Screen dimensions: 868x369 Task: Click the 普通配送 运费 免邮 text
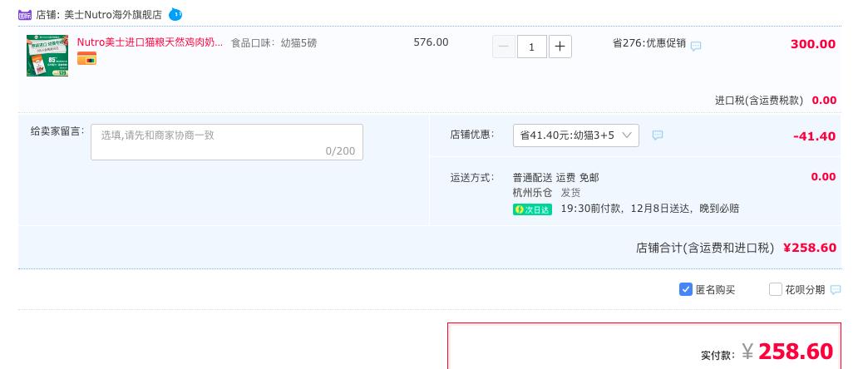tap(555, 178)
